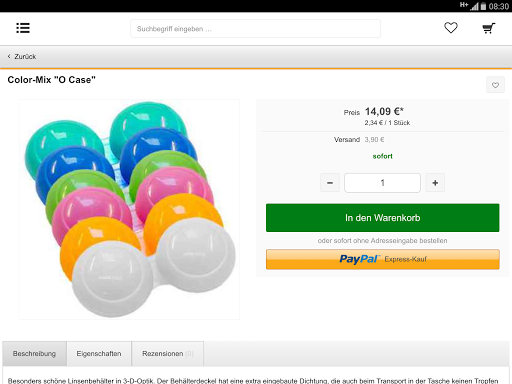Add product to wishlist with small heart button
512x384 pixels.
pos(495,85)
